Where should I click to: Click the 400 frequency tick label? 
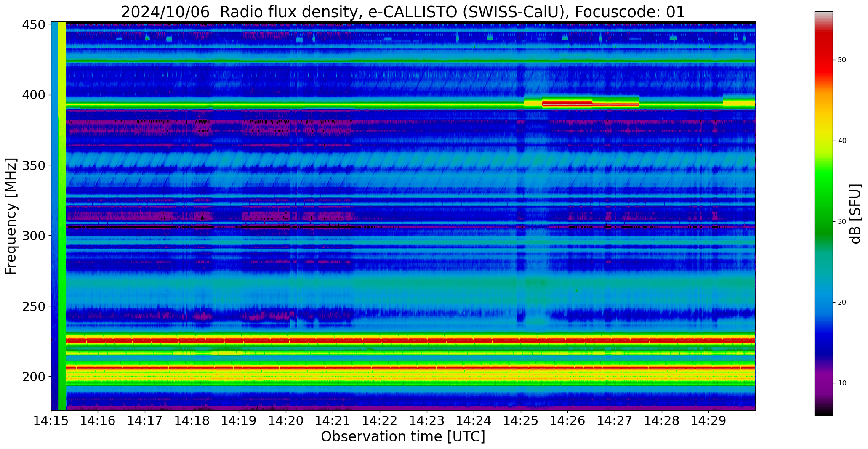33,95
